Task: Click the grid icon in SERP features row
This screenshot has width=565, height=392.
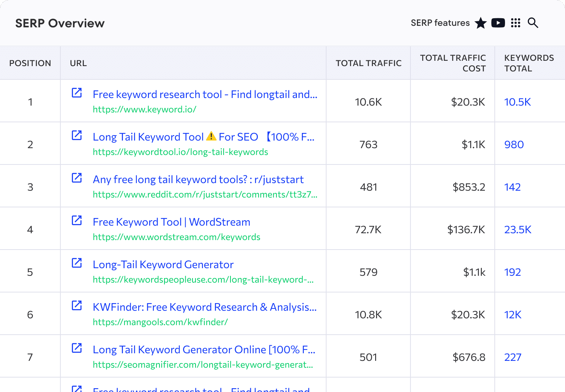Action: pos(515,23)
